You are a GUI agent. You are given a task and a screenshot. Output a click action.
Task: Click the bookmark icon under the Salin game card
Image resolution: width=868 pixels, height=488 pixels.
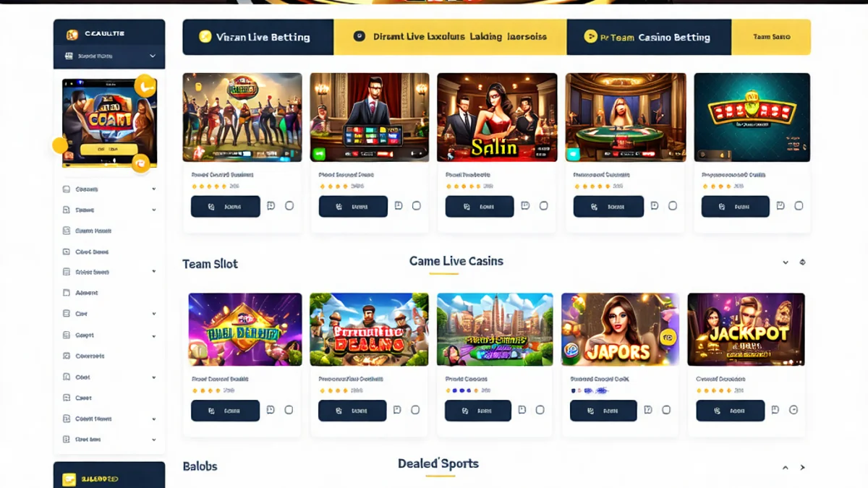tap(525, 206)
